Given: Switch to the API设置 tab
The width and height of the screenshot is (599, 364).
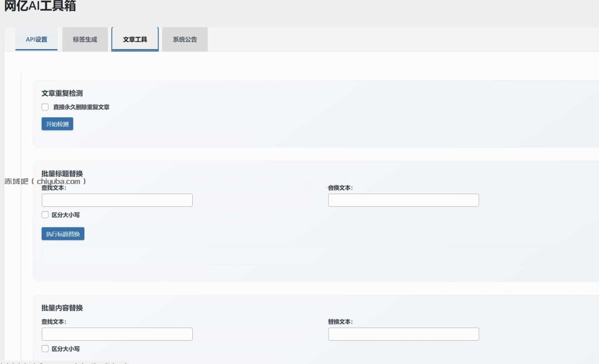Looking at the screenshot, I should coord(36,39).
